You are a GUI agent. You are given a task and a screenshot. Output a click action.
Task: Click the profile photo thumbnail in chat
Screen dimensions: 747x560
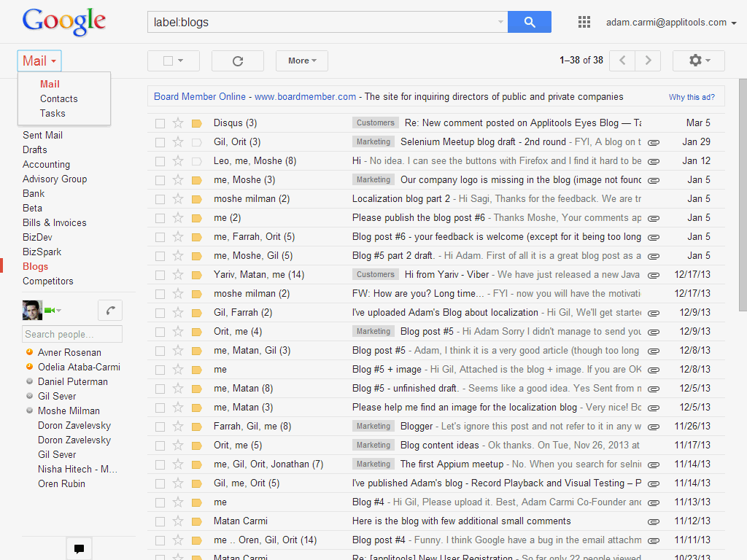click(x=32, y=311)
